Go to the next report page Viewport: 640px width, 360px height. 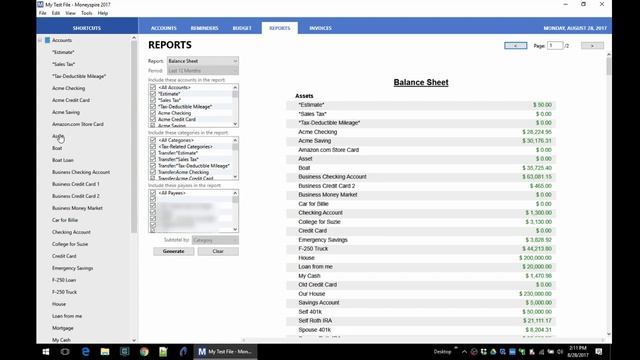point(592,46)
